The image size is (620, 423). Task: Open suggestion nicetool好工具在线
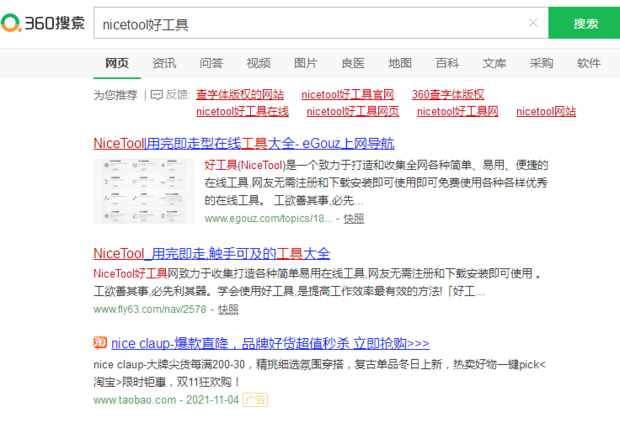pyautogui.click(x=242, y=111)
